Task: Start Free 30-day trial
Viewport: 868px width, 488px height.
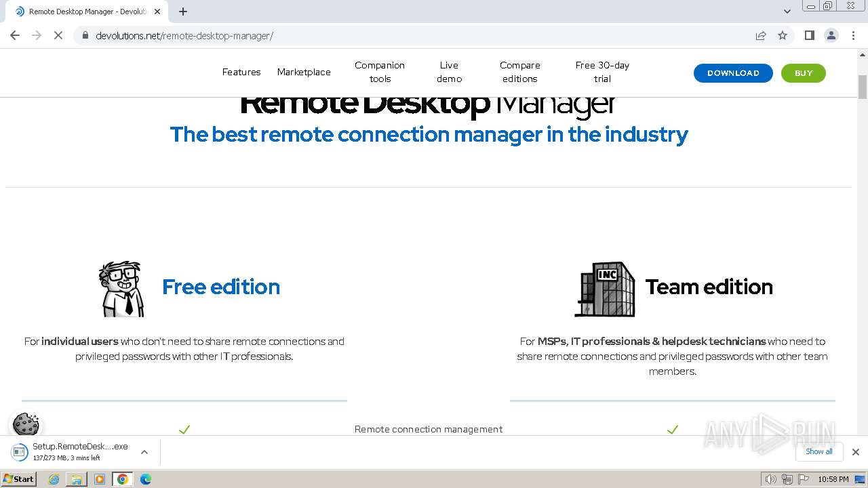Action: coord(602,72)
